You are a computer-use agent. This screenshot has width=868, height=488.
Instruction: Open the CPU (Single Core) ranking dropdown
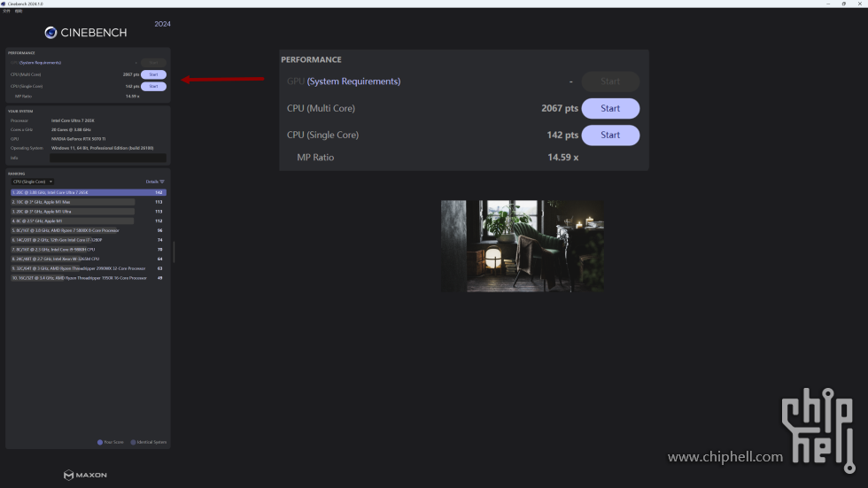33,182
